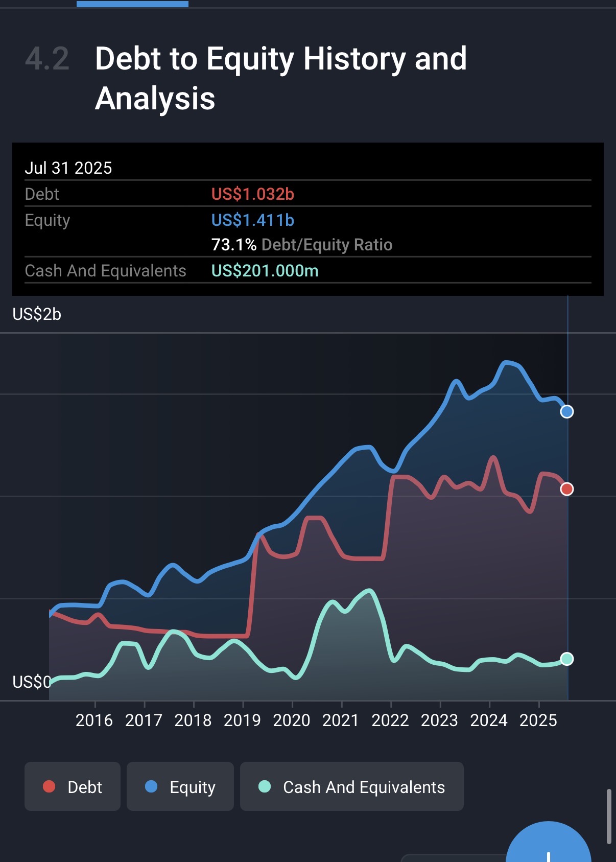Tap the Debt to Equity History heading
This screenshot has width=616, height=862.
(280, 78)
